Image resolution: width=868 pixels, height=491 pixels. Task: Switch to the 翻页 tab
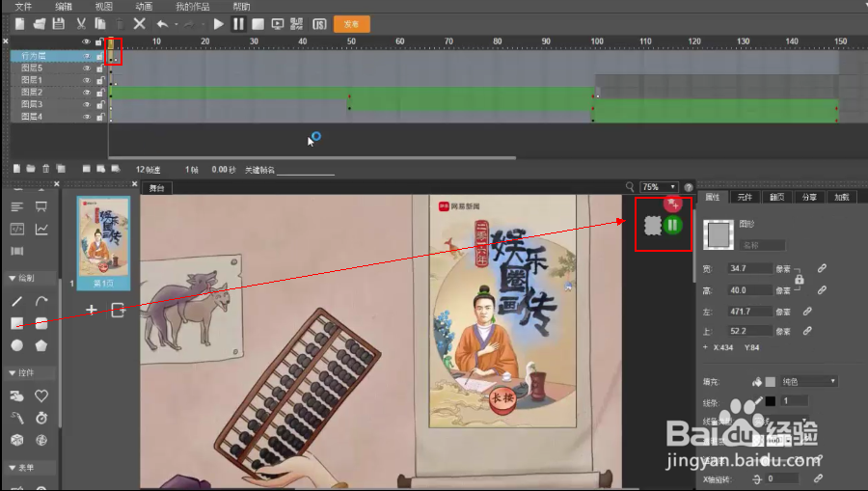click(x=777, y=197)
